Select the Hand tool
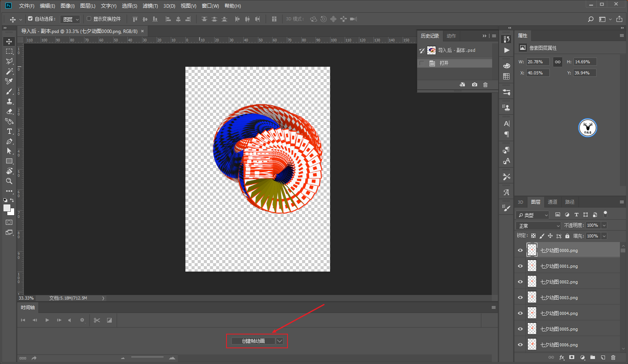 [x=9, y=171]
